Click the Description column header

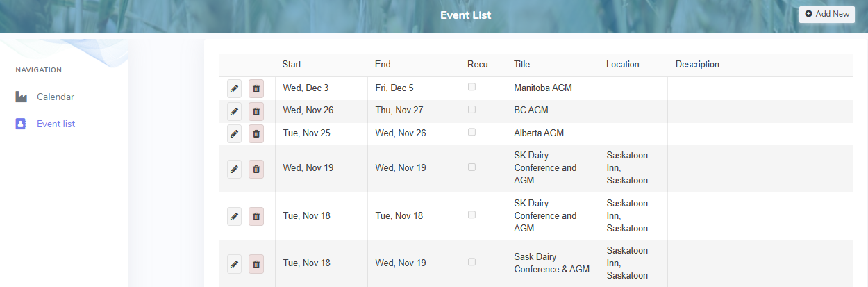click(x=697, y=65)
